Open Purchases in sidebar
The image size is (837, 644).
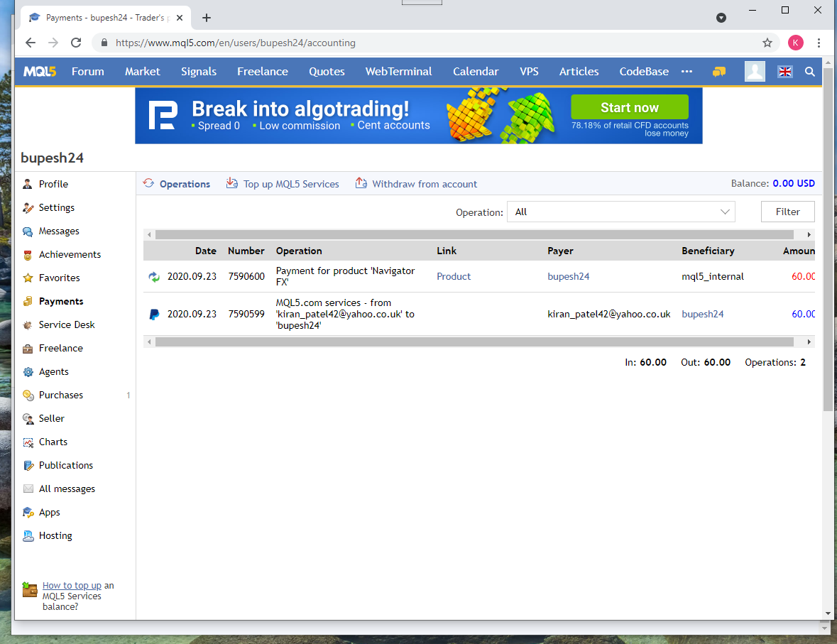[61, 395]
